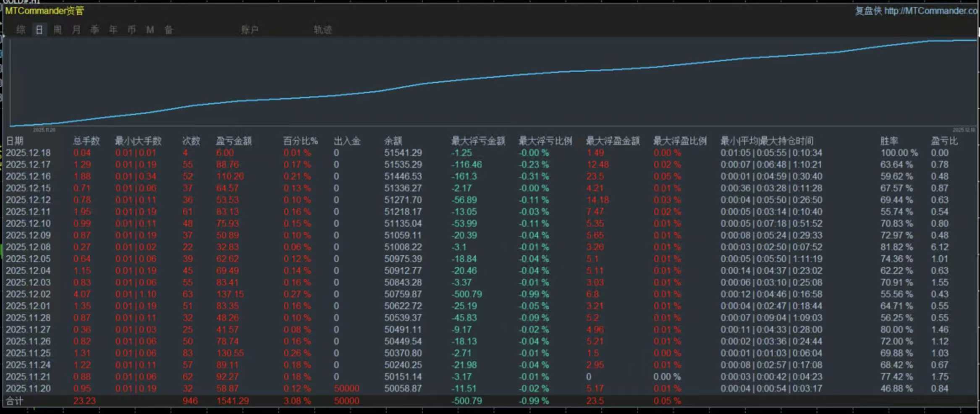
Task: Click the 余额 column header
Action: tap(393, 141)
